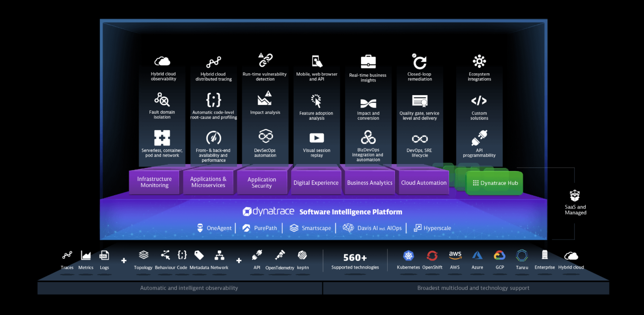Image resolution: width=644 pixels, height=315 pixels.
Task: Open the Davis AI incl. AIOps item
Action: click(x=372, y=228)
